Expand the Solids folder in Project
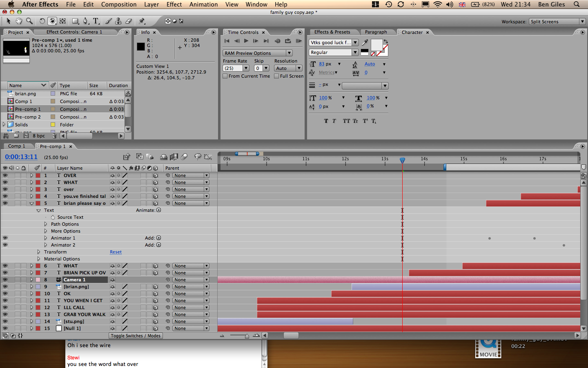 pos(4,124)
